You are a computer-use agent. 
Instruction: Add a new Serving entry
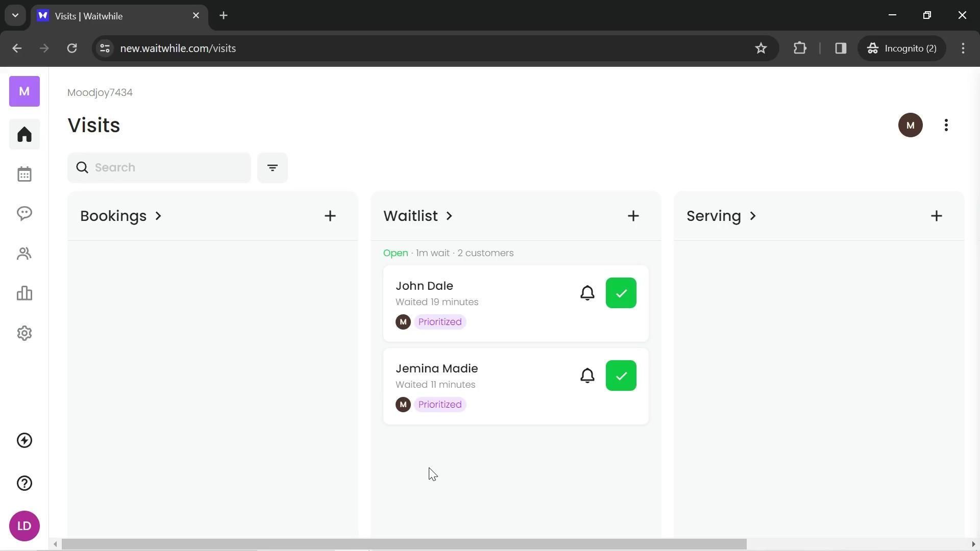pos(936,216)
